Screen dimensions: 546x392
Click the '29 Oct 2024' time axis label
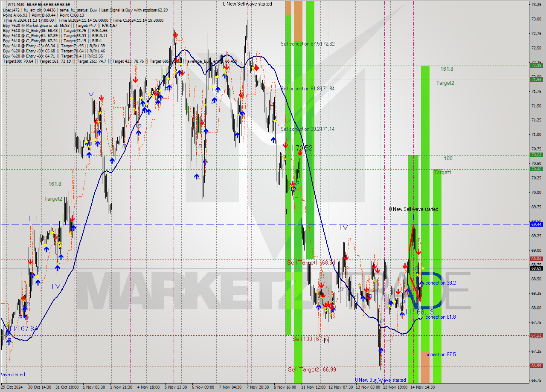12,387
